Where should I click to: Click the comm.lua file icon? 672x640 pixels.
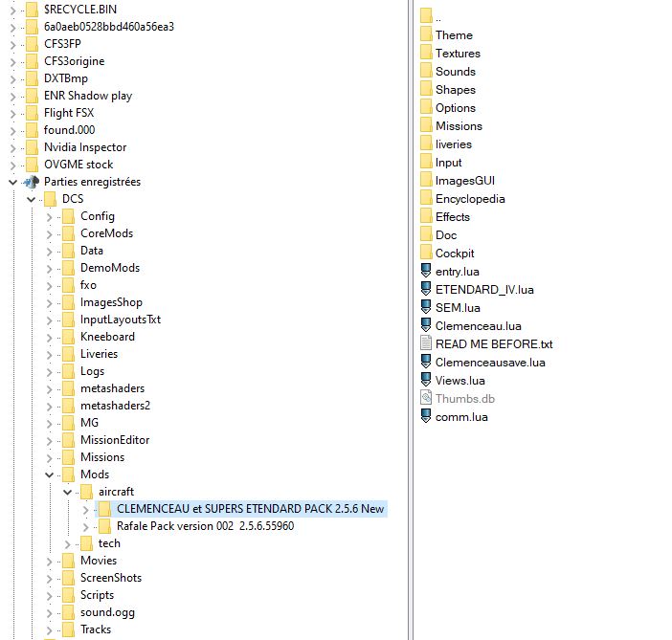(x=426, y=417)
